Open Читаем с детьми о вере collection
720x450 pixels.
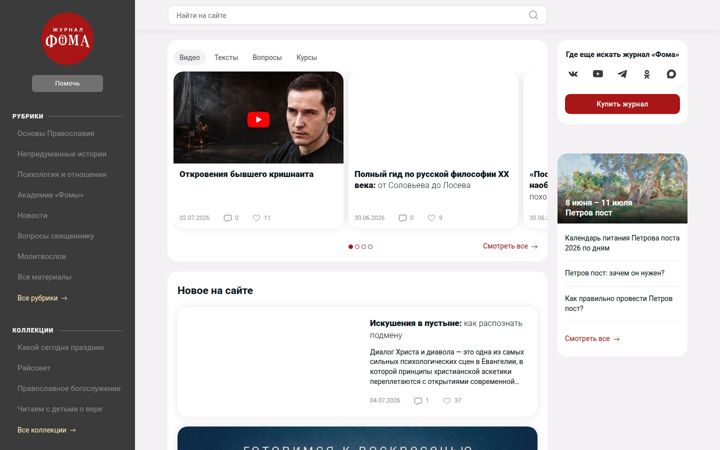[x=60, y=409]
